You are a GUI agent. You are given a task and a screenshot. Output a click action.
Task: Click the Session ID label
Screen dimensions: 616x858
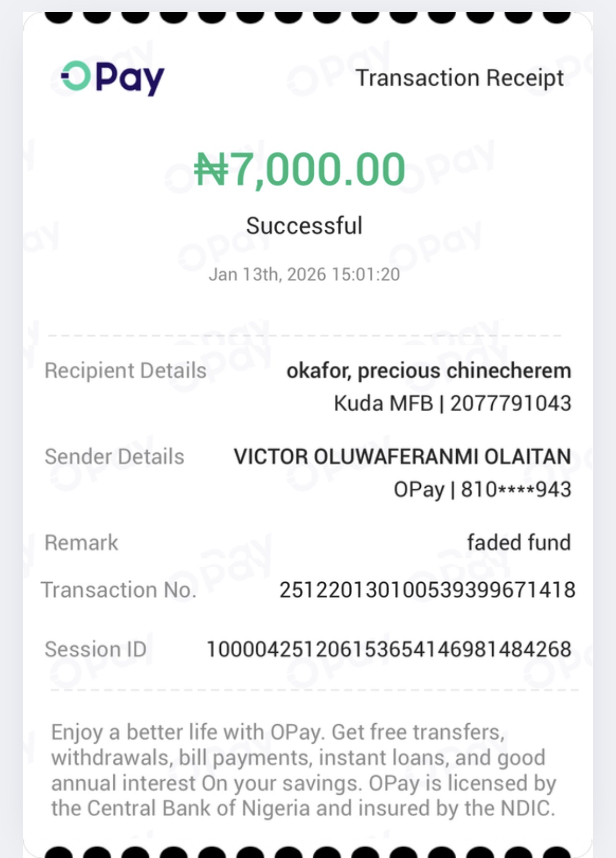coord(95,649)
